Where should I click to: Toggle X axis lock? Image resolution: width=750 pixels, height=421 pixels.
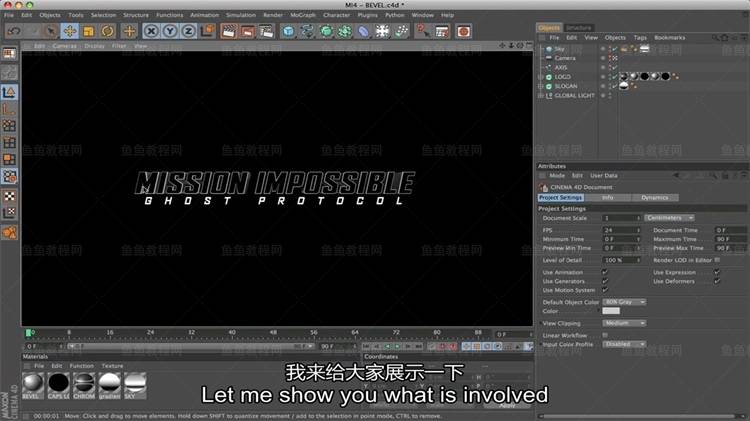151,32
